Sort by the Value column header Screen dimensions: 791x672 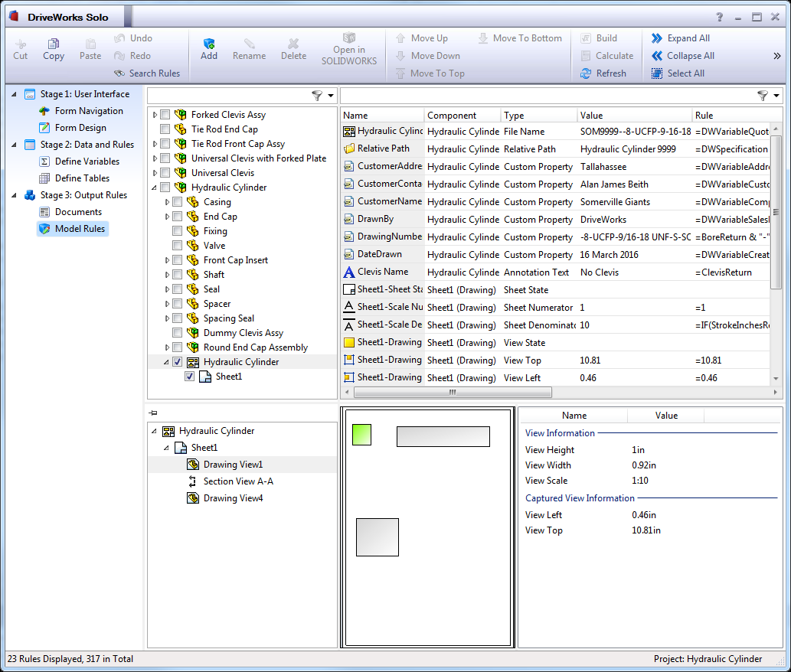click(635, 116)
